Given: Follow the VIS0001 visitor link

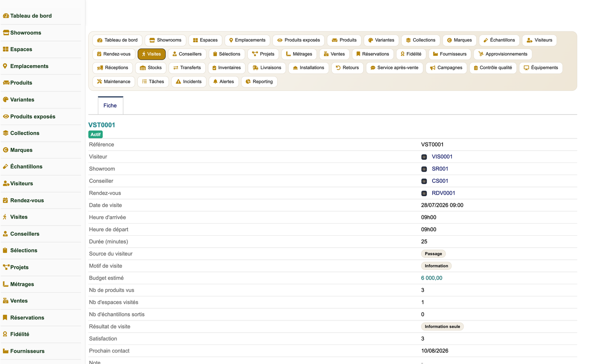Looking at the screenshot, I should point(442,157).
